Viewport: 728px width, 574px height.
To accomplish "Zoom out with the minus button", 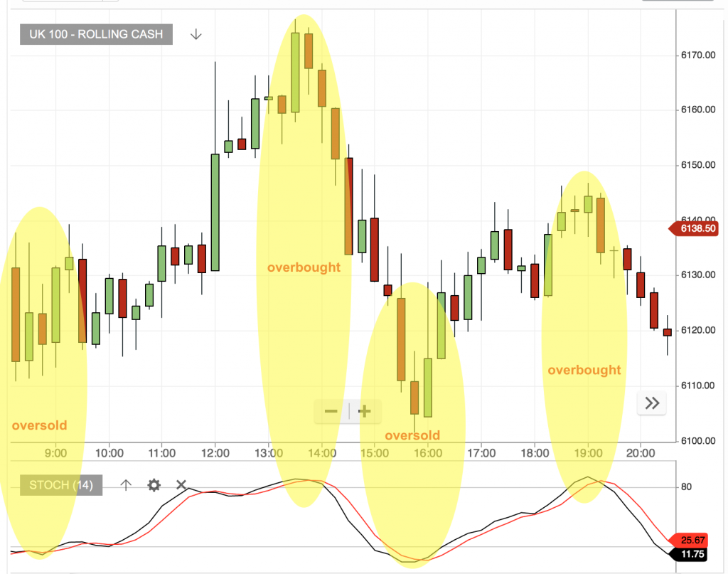I will pyautogui.click(x=331, y=411).
